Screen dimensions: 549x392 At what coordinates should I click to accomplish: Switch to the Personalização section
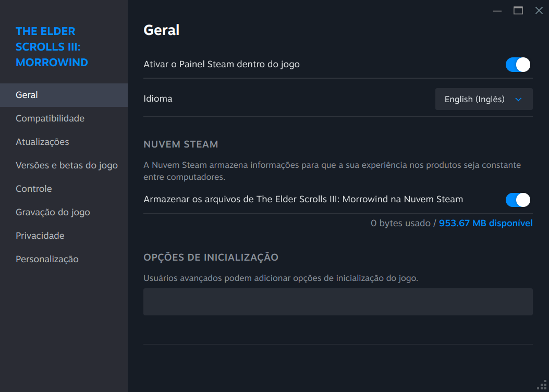[x=47, y=259]
